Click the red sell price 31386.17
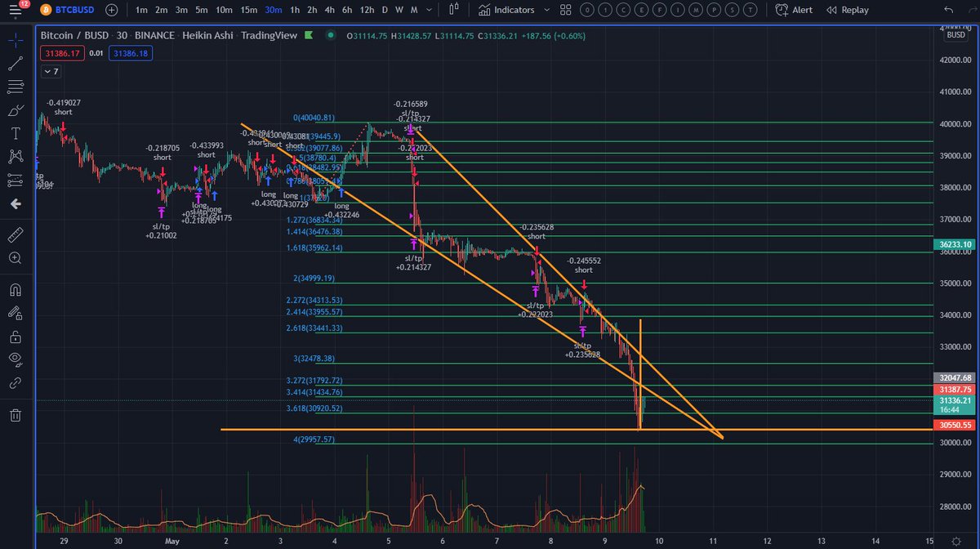Screen dimensions: 980x549 (62, 53)
